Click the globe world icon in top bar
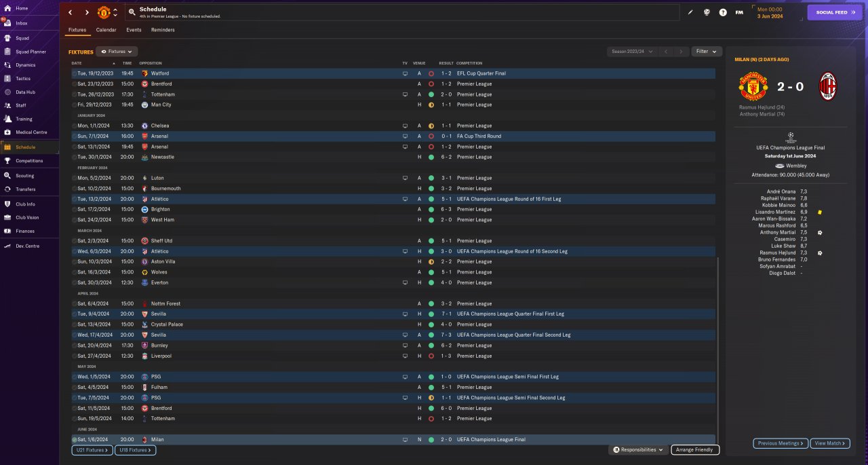Screen dimensions: 868x465 (707, 12)
